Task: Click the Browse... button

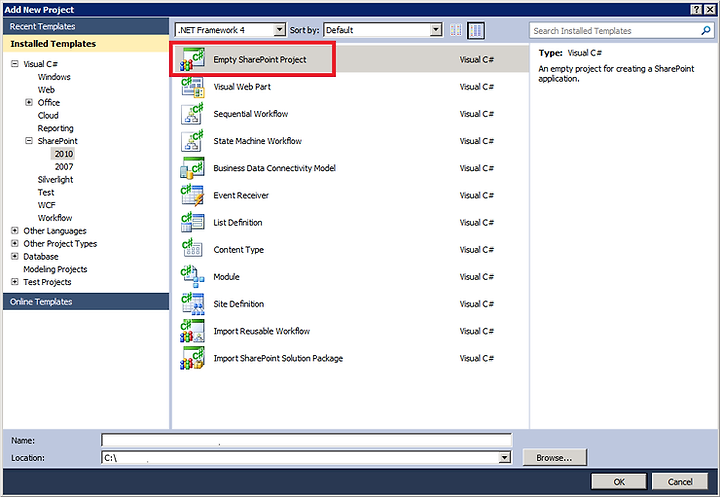Action: tap(554, 457)
